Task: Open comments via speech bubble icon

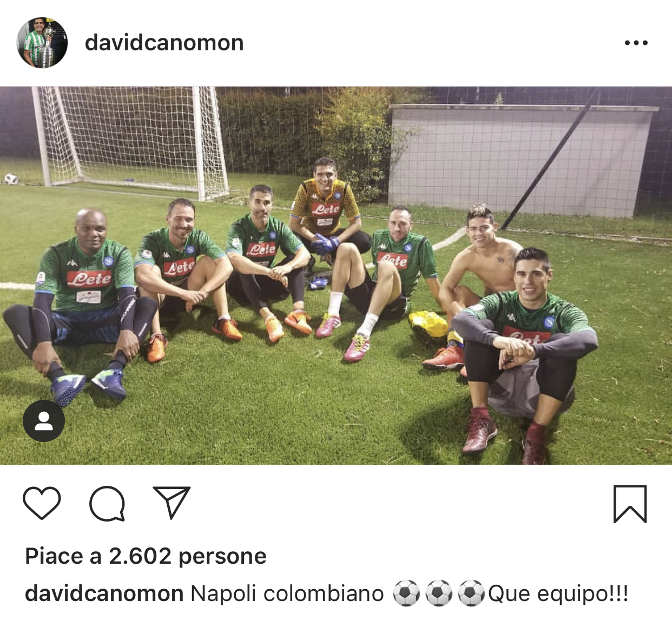Action: (107, 504)
